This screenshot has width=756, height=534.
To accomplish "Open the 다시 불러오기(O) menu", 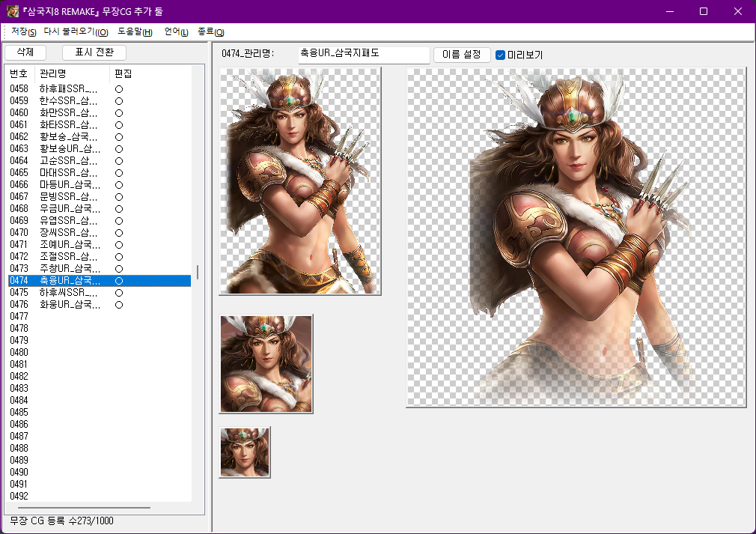I will pyautogui.click(x=76, y=32).
